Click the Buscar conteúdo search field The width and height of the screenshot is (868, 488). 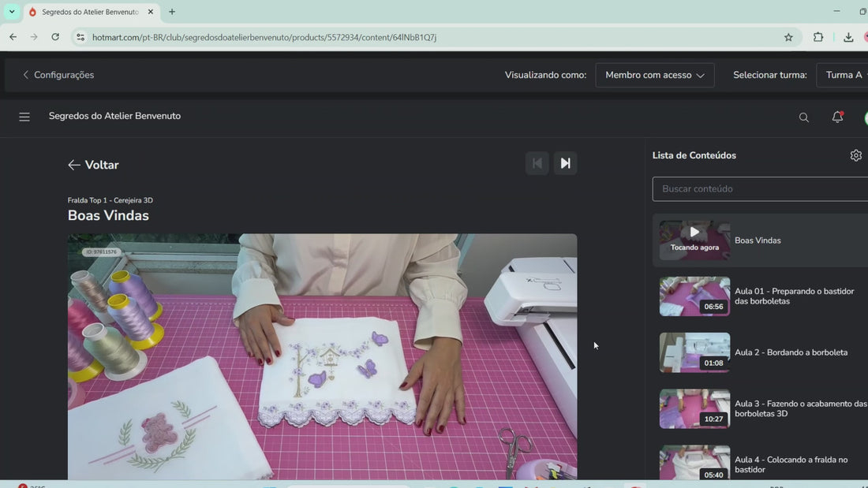coord(759,189)
